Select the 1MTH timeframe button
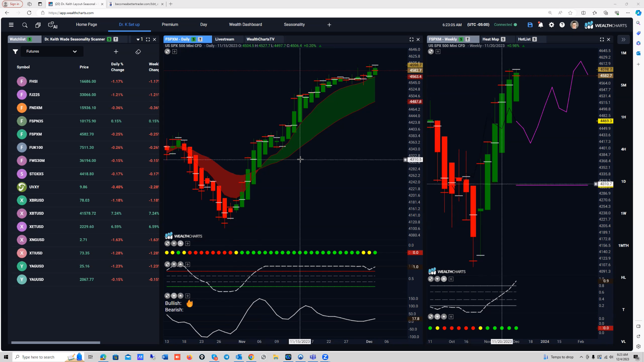Image resolution: width=644 pixels, height=362 pixels. (x=624, y=246)
